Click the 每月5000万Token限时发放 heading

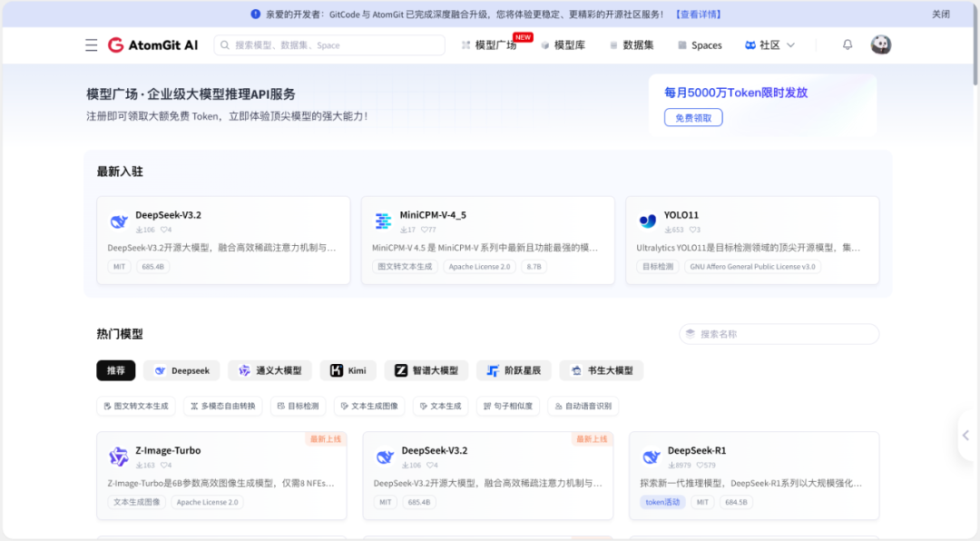(x=736, y=93)
